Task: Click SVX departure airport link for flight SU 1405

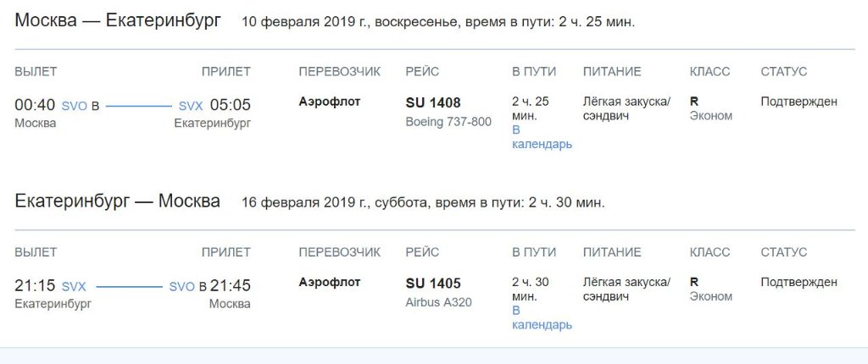Action: 74,287
